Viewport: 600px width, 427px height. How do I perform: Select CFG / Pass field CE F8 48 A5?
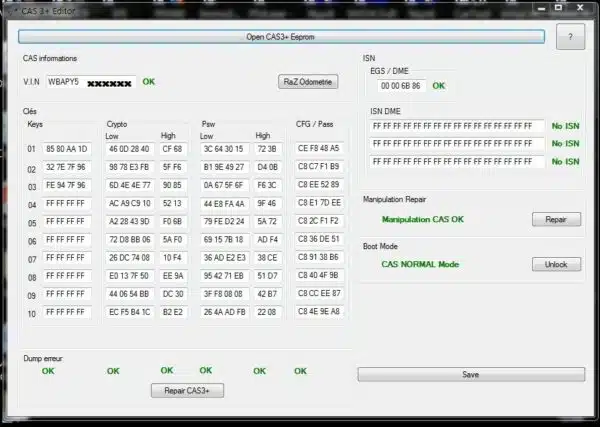tap(319, 148)
